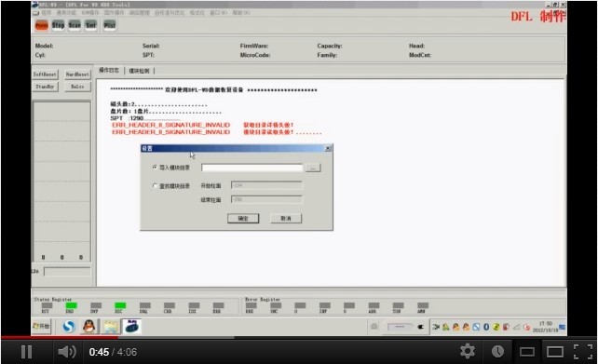This screenshot has width=598, height=364.
Task: Open the Windows Start button
Action: [x=41, y=326]
